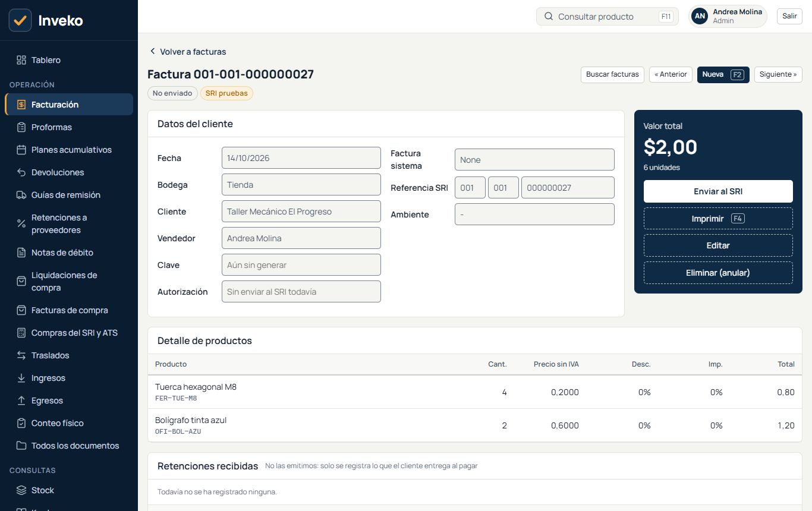Click the Inveko checkmark logo icon
The width and height of the screenshot is (812, 511).
tap(20, 20)
